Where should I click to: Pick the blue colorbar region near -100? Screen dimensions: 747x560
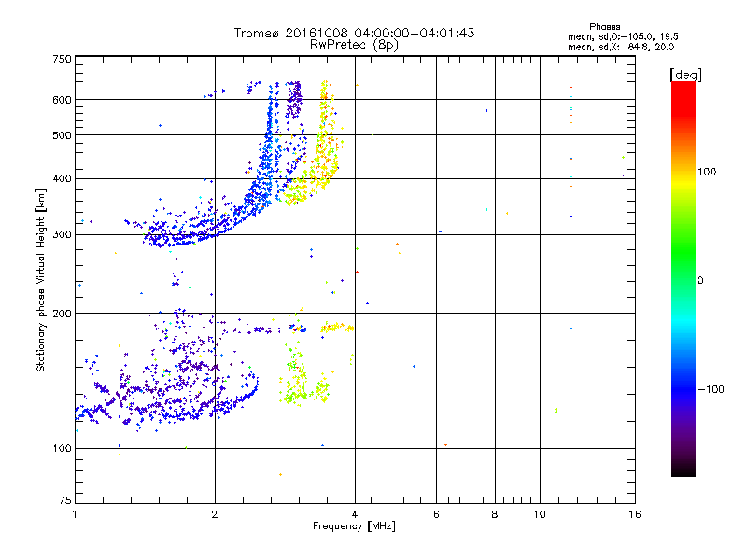(683, 387)
